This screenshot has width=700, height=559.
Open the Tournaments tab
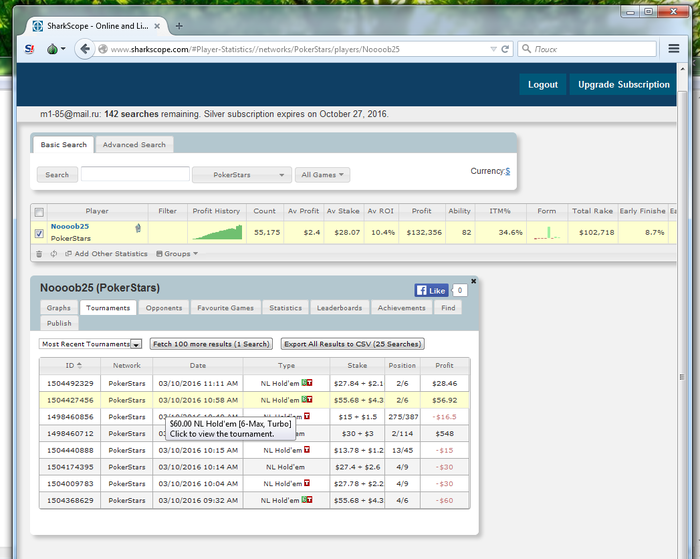pyautogui.click(x=108, y=308)
